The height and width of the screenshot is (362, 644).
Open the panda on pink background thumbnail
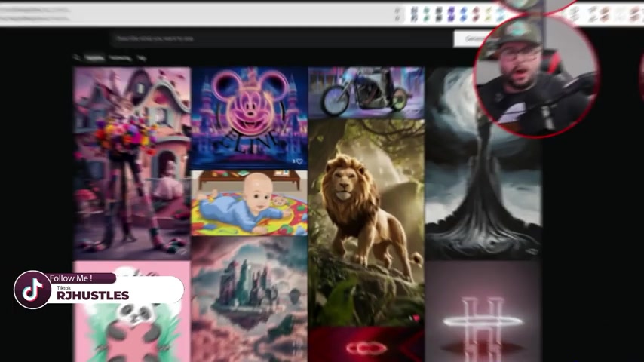coord(132,311)
